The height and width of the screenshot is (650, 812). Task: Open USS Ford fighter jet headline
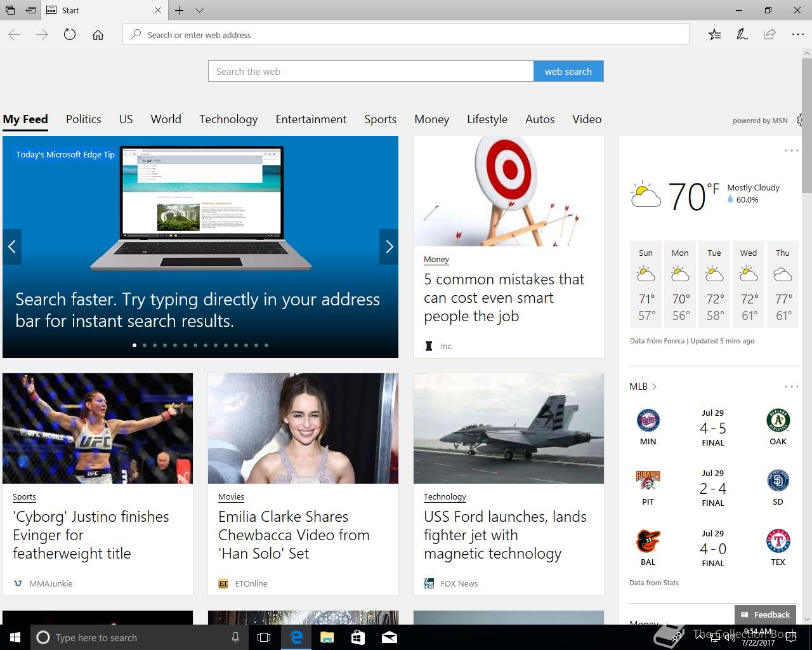[x=505, y=535]
